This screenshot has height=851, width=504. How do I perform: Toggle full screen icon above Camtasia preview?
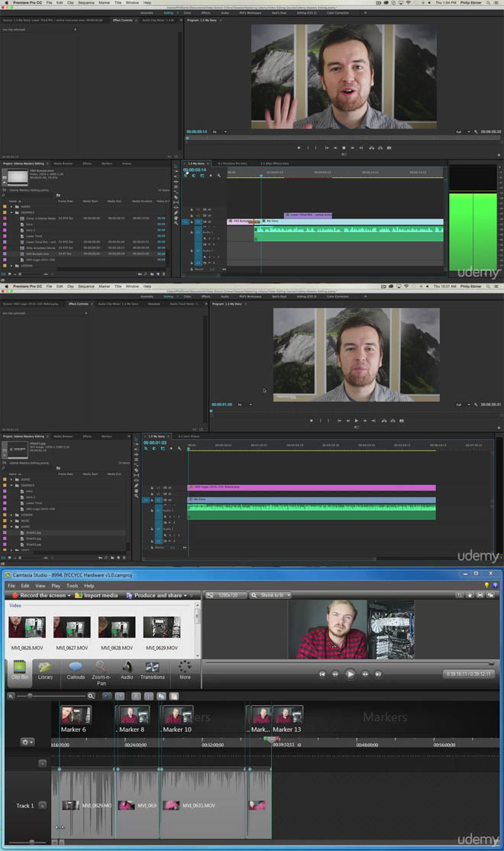(480, 595)
